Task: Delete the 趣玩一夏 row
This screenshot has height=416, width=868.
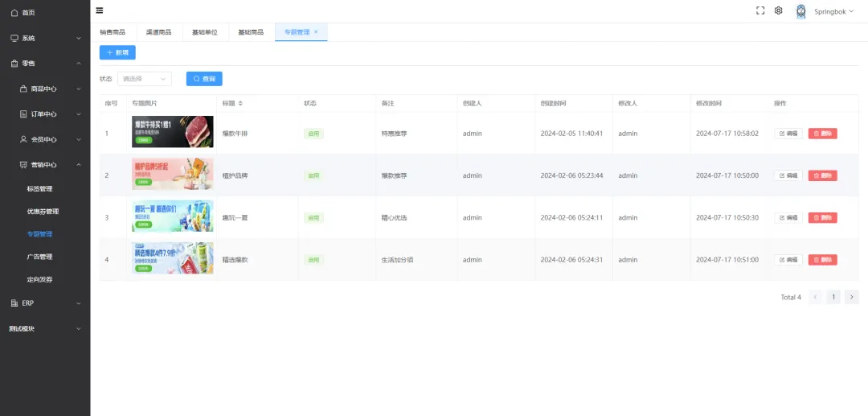Action: (x=823, y=218)
